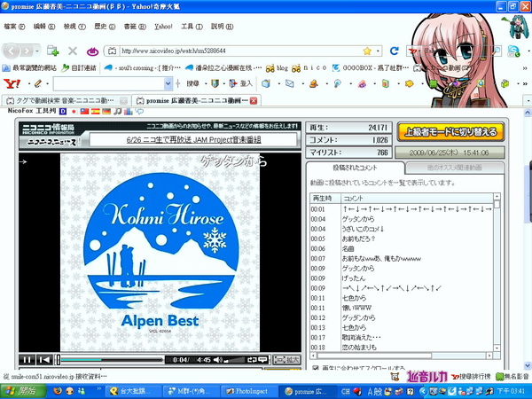
Task: Open the back/forward history dropdown arrow
Action: coord(37,51)
